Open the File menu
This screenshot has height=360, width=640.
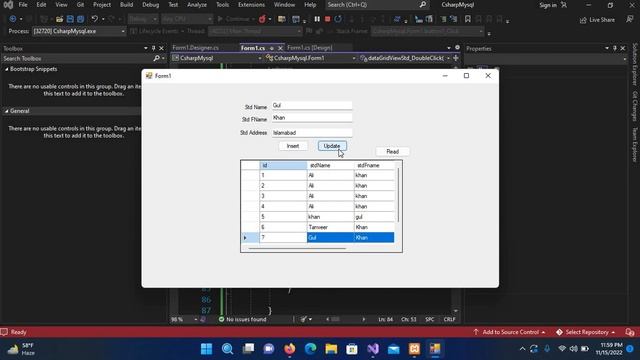[23, 5]
